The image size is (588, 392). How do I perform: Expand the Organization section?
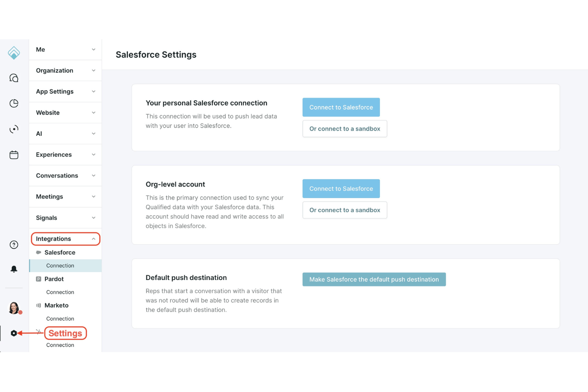(66, 71)
